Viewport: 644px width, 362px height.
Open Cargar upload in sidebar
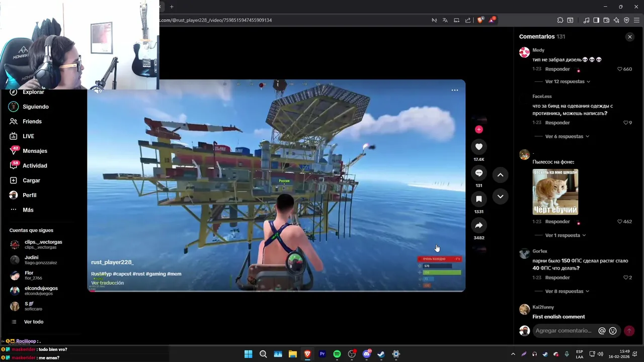click(x=31, y=180)
